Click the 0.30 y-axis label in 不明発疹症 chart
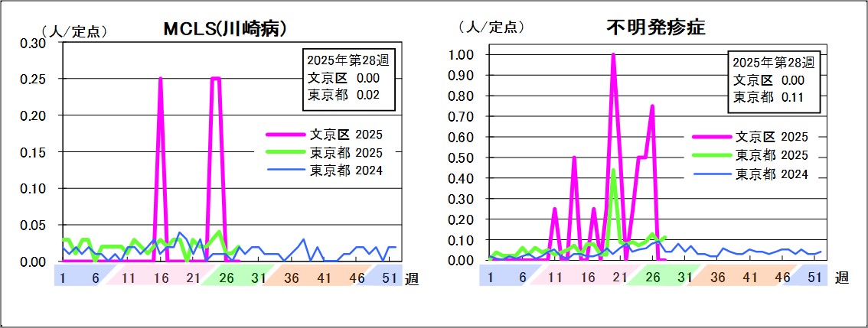 pyautogui.click(x=461, y=199)
